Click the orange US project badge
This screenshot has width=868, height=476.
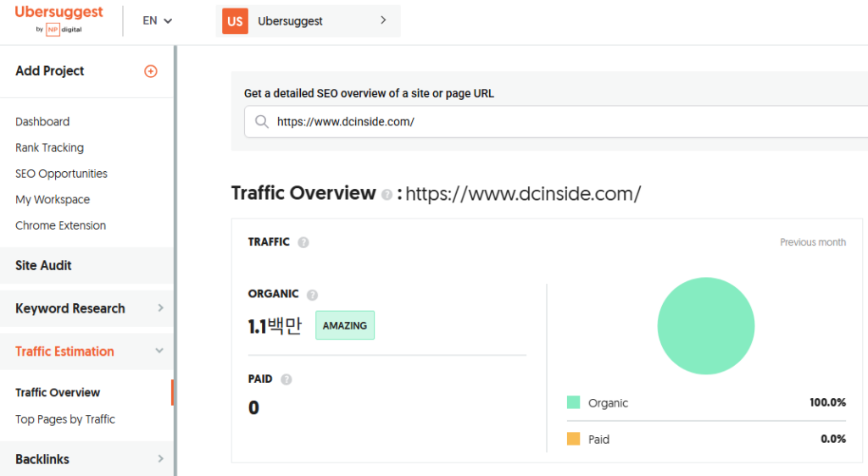[x=236, y=21]
